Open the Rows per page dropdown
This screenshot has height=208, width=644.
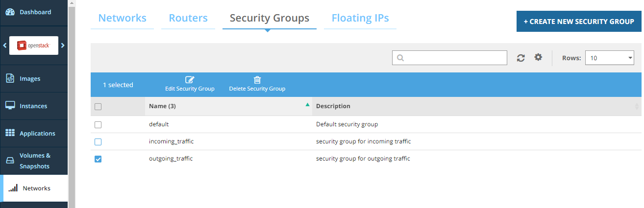[x=610, y=58]
